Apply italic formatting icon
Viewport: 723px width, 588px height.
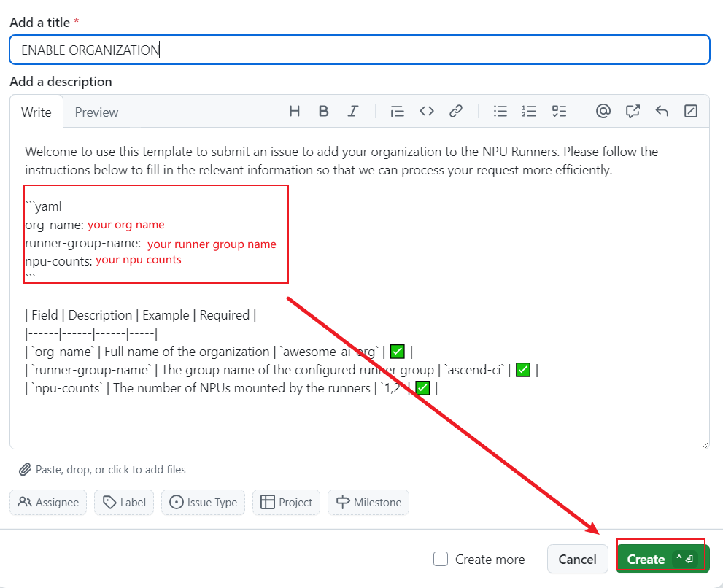(x=353, y=111)
